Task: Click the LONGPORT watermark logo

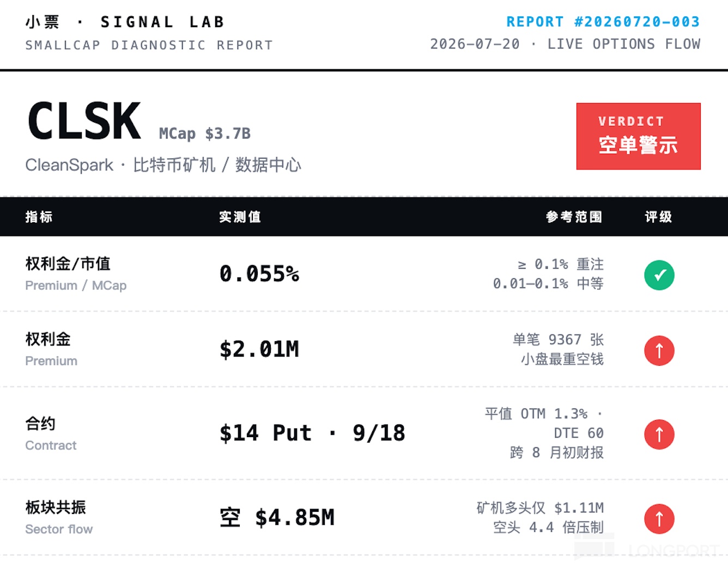Action: point(647,547)
